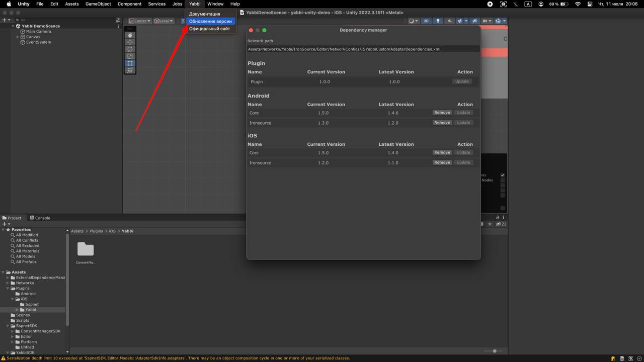Remove the Android Core dependency
Viewport: 644px width, 362px height.
click(442, 113)
